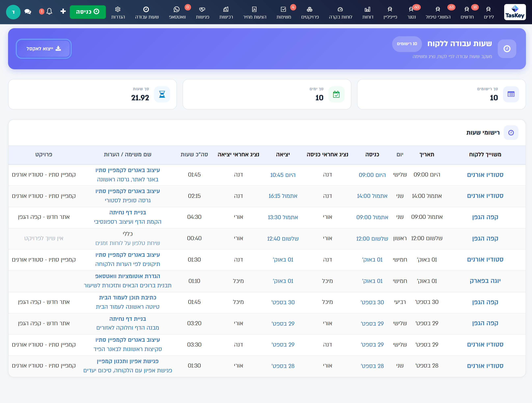Click ייצוא לאקסל export button
Screen dimensions: 532x403
pos(44,49)
